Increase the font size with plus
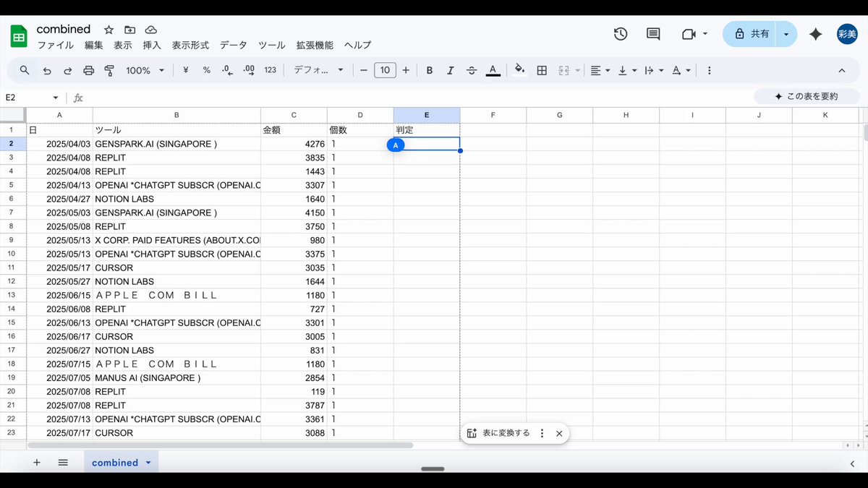Image resolution: width=868 pixels, height=488 pixels. 406,70
